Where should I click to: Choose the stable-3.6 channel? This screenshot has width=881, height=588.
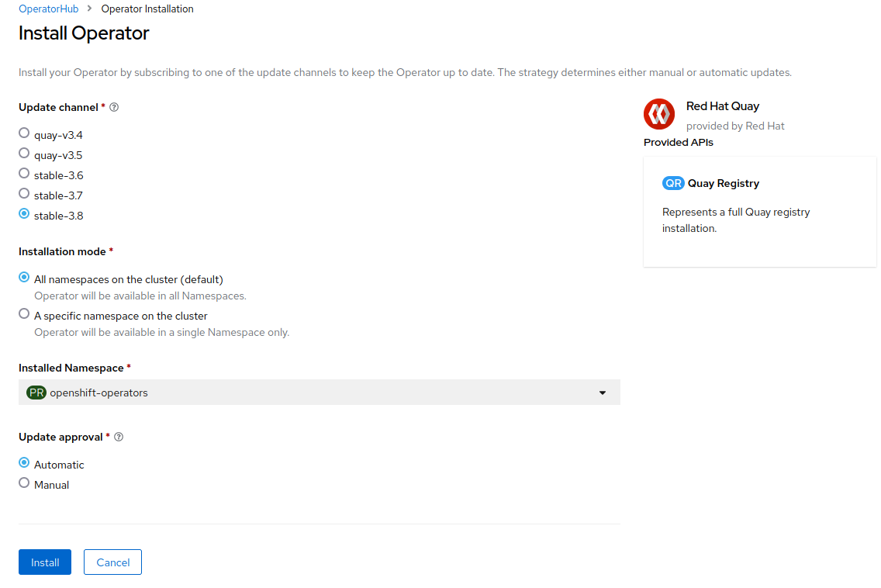tap(24, 174)
